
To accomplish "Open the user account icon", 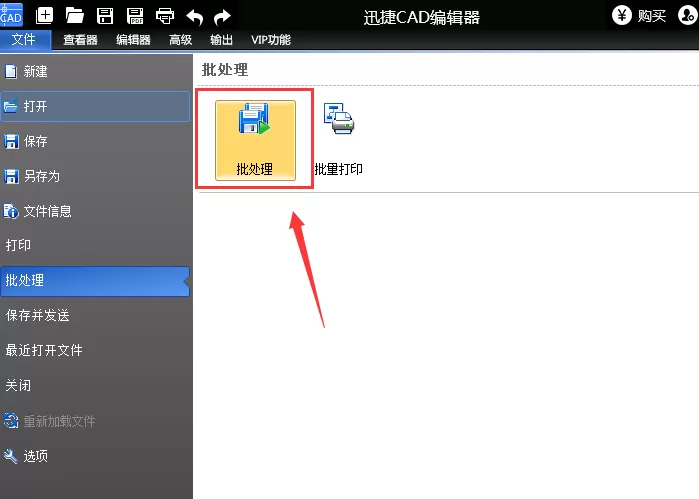I will tap(687, 15).
